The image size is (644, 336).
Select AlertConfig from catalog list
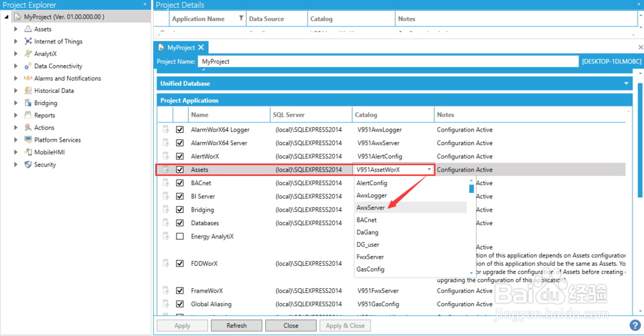[x=372, y=183]
